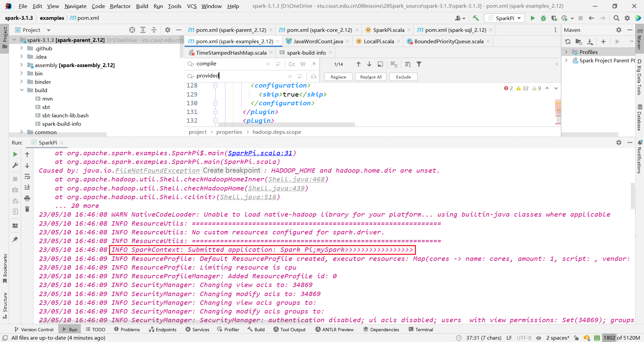Viewport: 644px width, 342px height.
Task: Toggle Preserve Case in replace field
Action: pyautogui.click(x=314, y=76)
